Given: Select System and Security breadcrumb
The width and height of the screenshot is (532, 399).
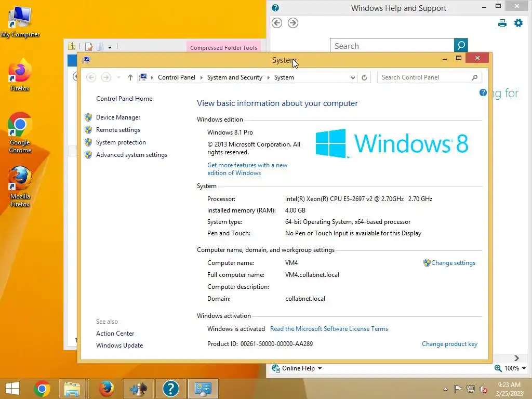Looking at the screenshot, I should (x=235, y=77).
